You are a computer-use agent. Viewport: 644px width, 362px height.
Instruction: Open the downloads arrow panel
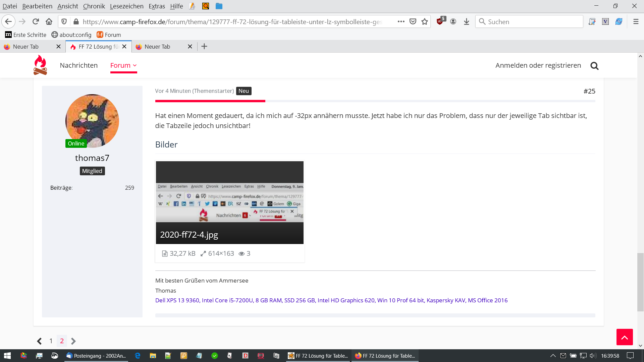[466, 22]
